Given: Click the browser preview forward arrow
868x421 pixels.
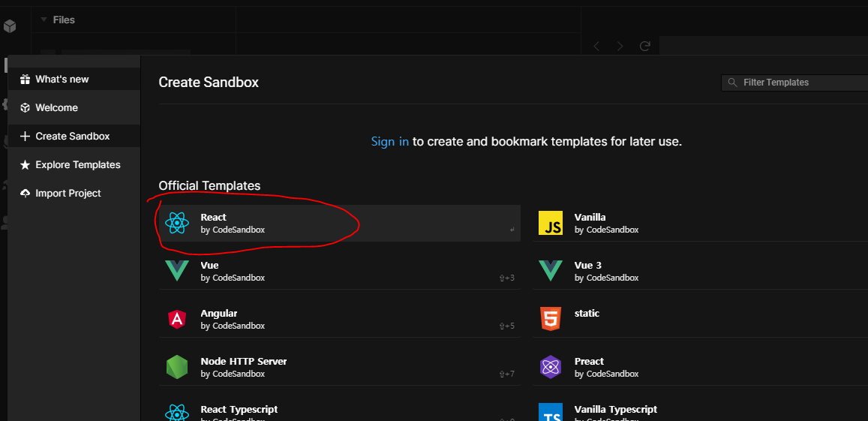Looking at the screenshot, I should [620, 47].
